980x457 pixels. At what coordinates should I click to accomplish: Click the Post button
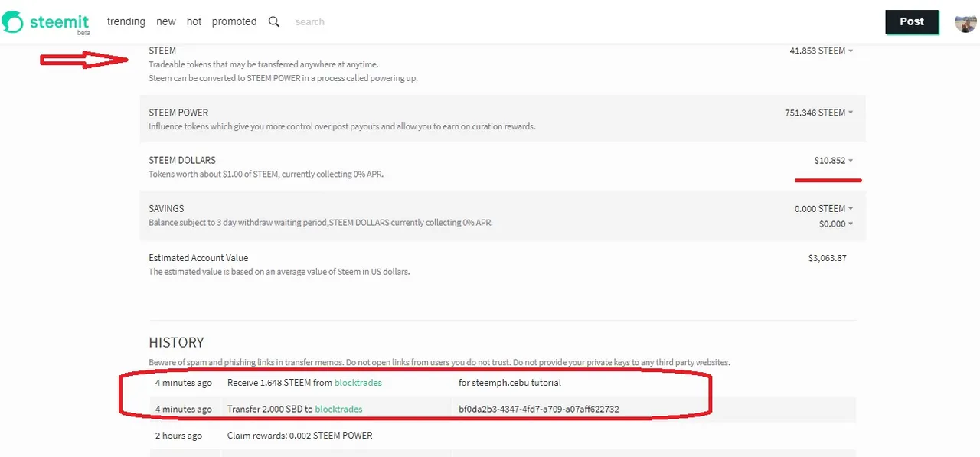(x=912, y=21)
